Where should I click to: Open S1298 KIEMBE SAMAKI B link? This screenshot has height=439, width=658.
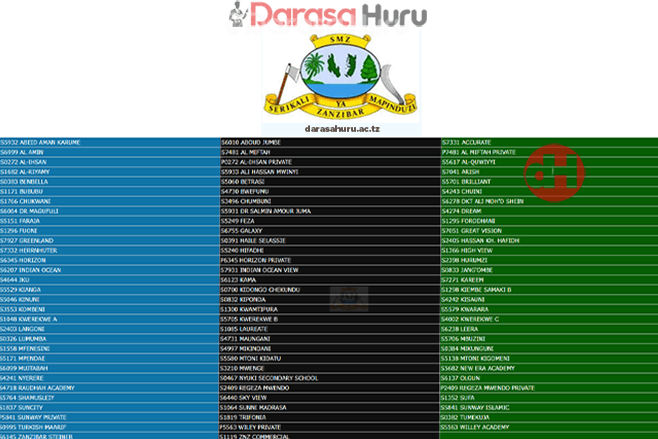[x=477, y=290]
